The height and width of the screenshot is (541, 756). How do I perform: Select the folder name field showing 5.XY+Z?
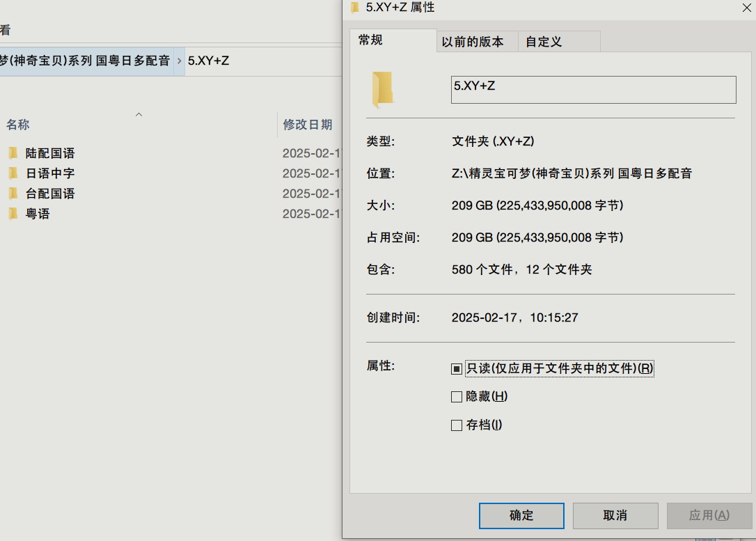point(593,89)
